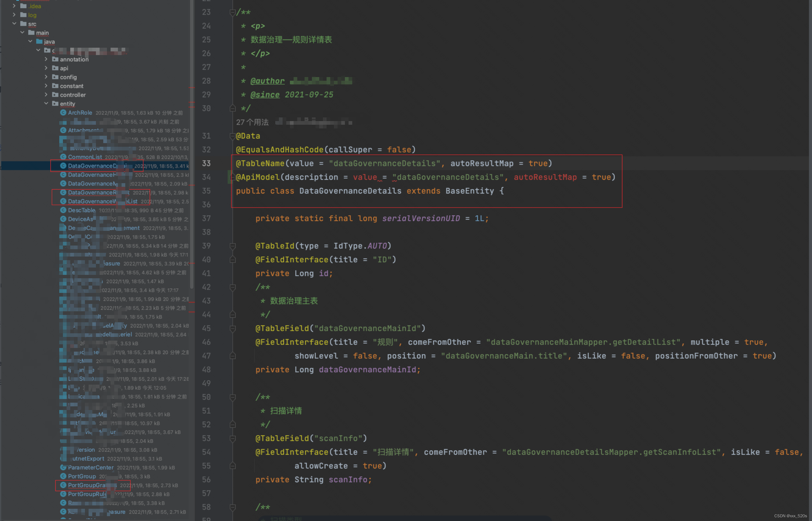Screen dimensions: 812x521
Task: Expand the api package chevron
Action: coord(46,68)
